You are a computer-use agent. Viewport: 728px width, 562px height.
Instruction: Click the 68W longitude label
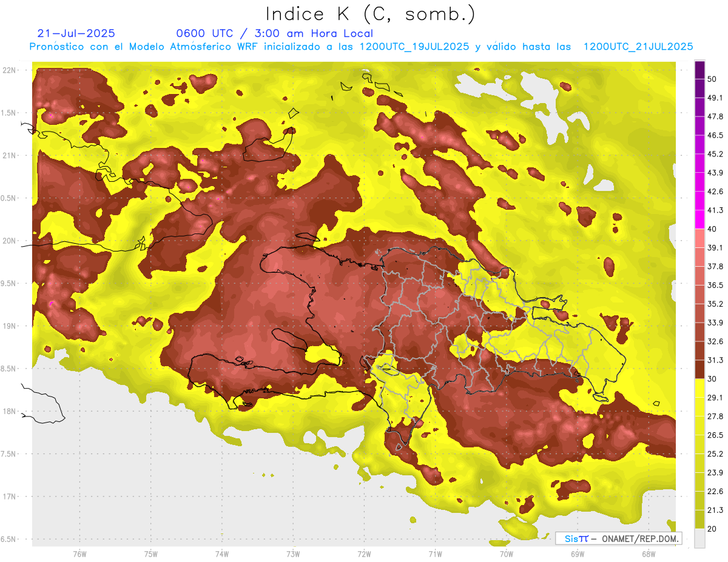click(648, 554)
